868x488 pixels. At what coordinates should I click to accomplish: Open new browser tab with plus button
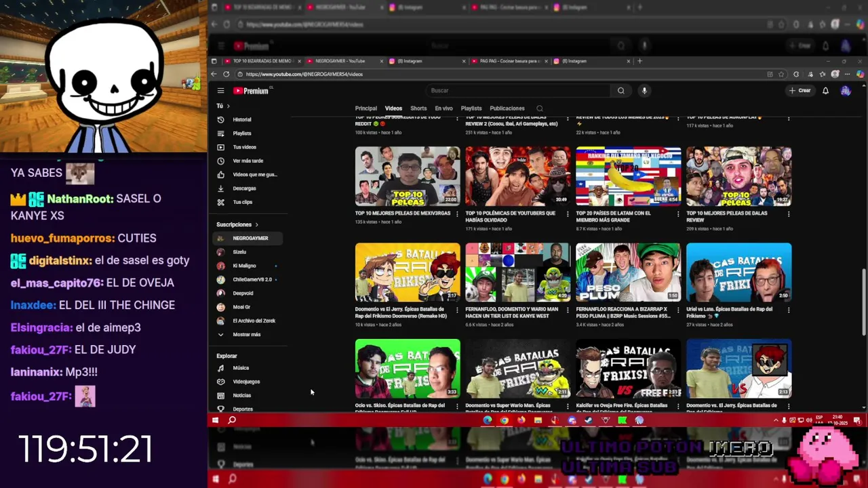pos(639,61)
